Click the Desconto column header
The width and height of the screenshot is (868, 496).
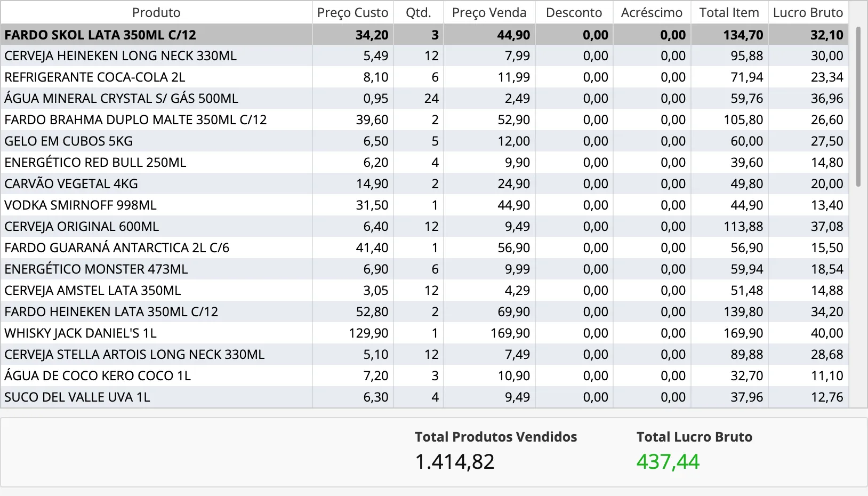tap(574, 12)
